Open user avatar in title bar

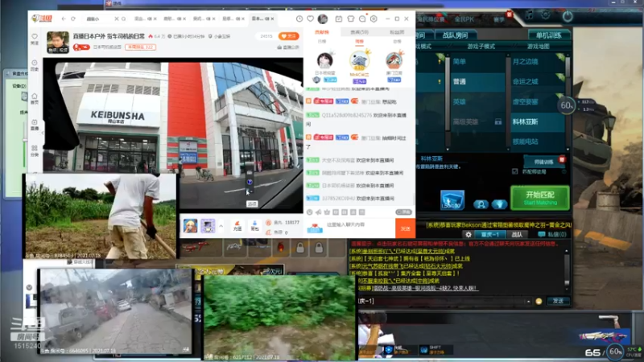[323, 19]
